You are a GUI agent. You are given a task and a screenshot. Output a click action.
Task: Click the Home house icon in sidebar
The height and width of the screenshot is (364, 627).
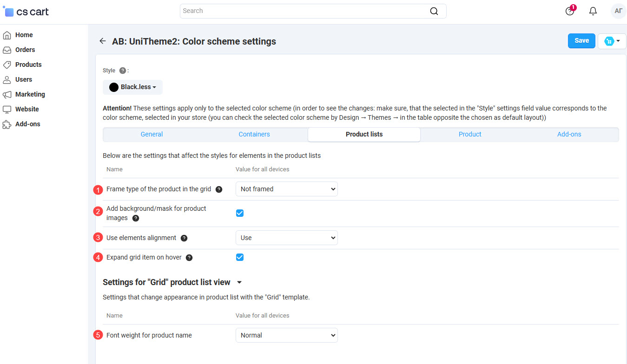(7, 35)
